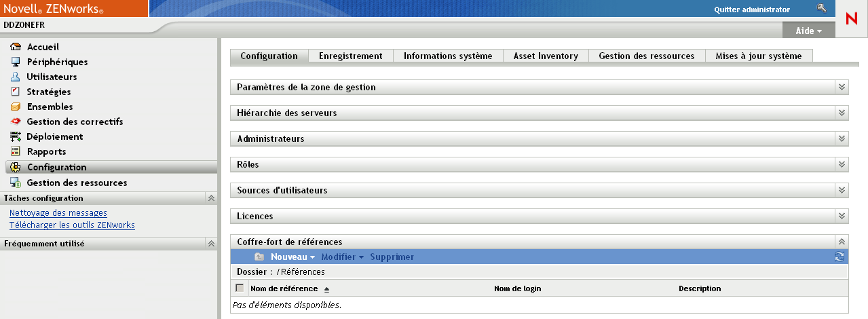
Task: Click the Stratégies icon in sidebar
Action: pos(16,92)
